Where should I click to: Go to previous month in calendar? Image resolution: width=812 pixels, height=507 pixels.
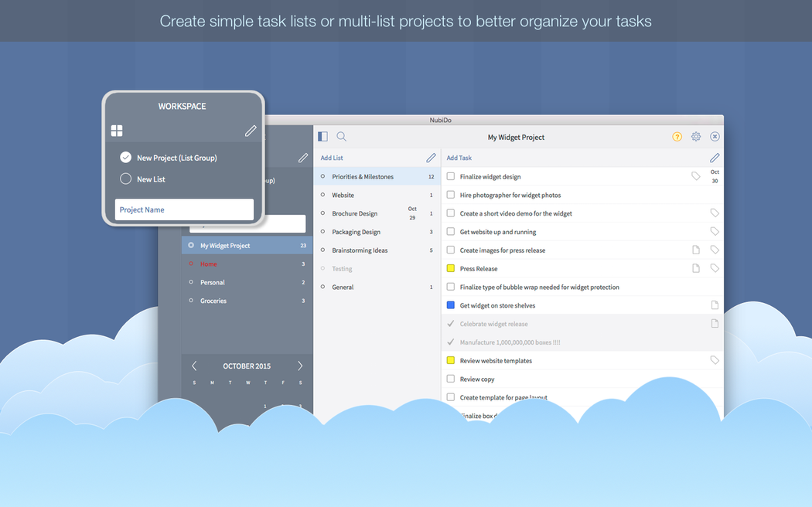pos(194,366)
